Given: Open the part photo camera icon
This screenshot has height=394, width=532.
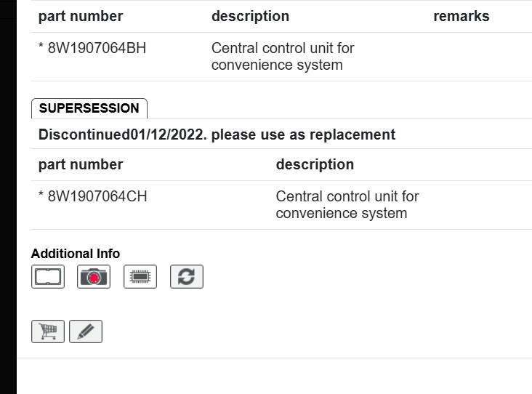Looking at the screenshot, I should [94, 276].
